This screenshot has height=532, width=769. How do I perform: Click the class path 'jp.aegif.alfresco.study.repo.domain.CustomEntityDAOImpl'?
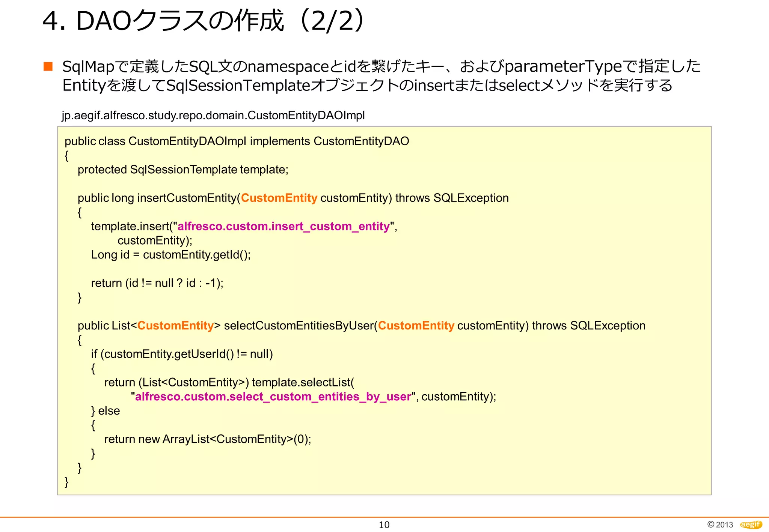213,115
